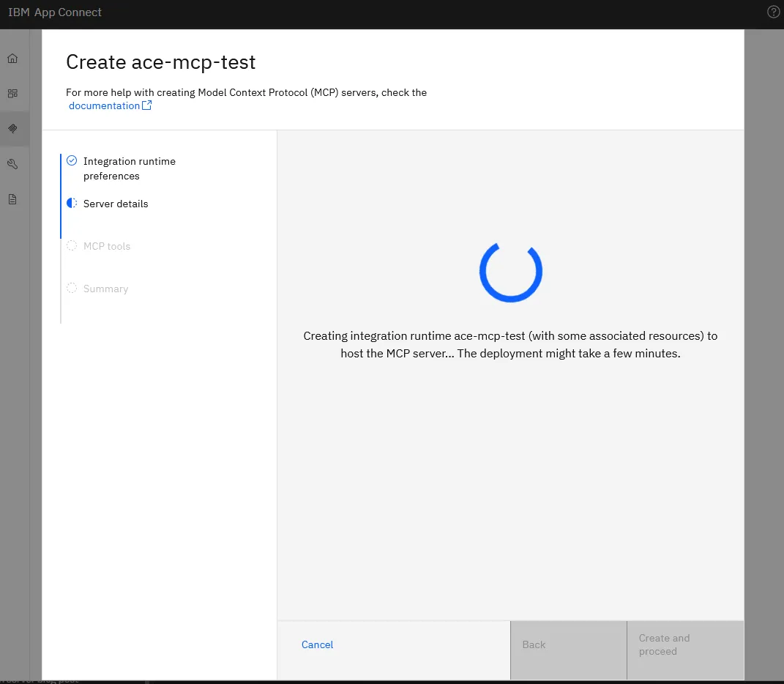The width and height of the screenshot is (784, 684).
Task: Click the completed checkmark step icon
Action: [72, 160]
